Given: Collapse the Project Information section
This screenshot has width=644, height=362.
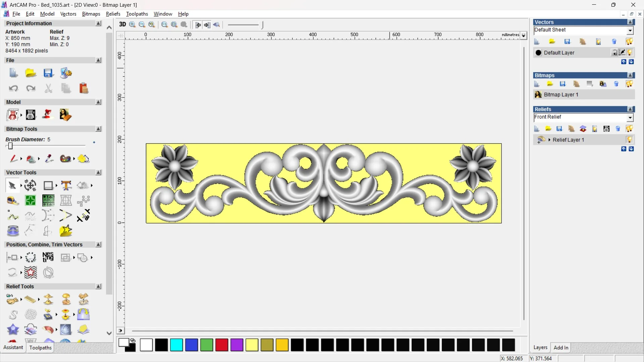Looking at the screenshot, I should pyautogui.click(x=98, y=23).
